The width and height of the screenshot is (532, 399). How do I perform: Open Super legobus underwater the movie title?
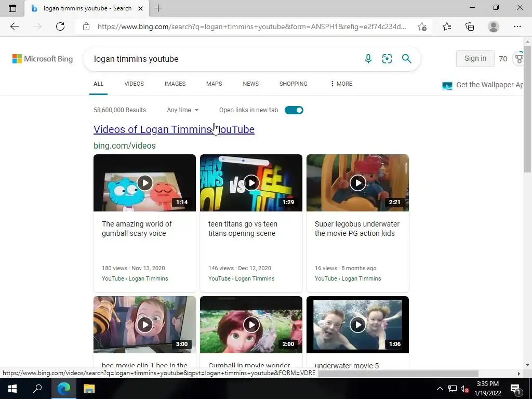click(357, 229)
